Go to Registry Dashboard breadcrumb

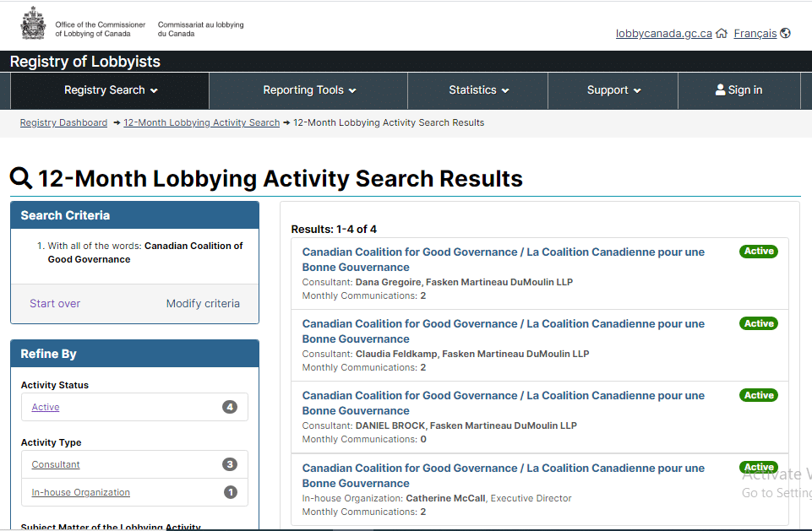(63, 122)
